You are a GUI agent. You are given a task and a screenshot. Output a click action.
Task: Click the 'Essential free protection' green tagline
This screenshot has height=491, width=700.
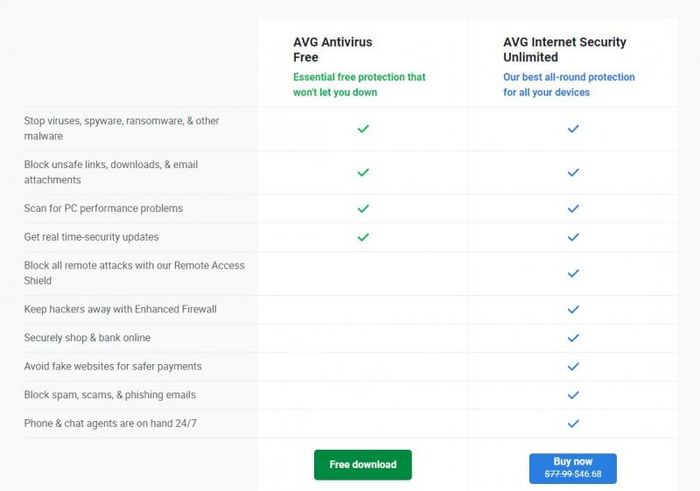pyautogui.click(x=359, y=85)
